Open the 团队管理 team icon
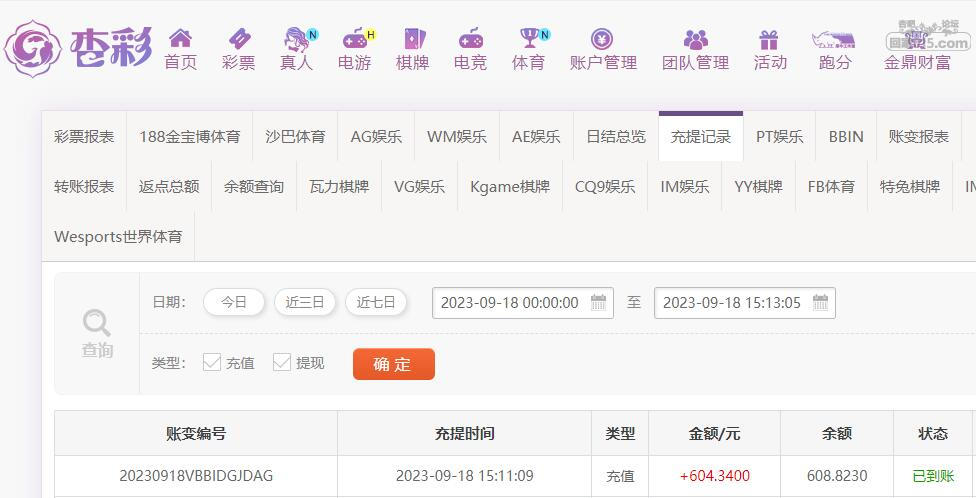 (695, 39)
